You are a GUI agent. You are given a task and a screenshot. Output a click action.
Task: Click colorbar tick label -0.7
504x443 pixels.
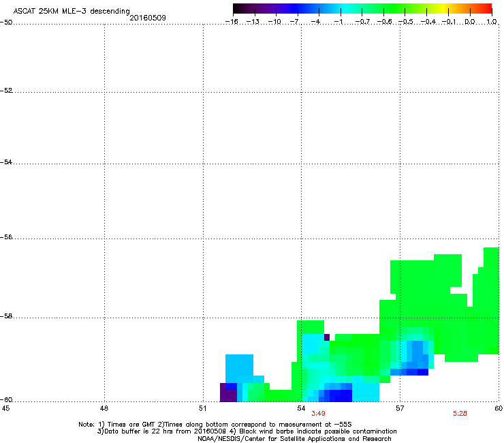(362, 22)
